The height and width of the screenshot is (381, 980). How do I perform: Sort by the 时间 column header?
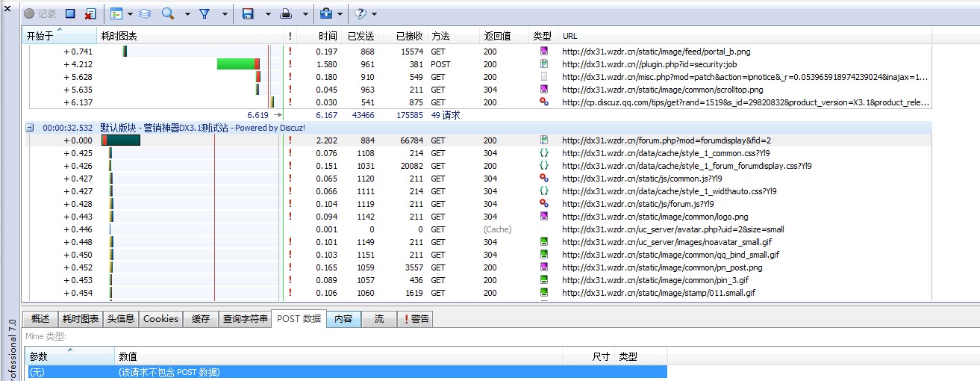point(319,36)
